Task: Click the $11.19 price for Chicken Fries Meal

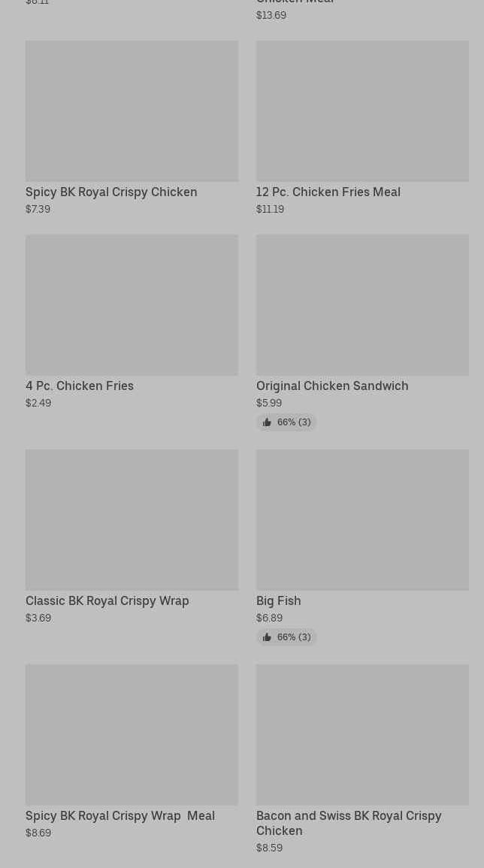Action: [270, 209]
